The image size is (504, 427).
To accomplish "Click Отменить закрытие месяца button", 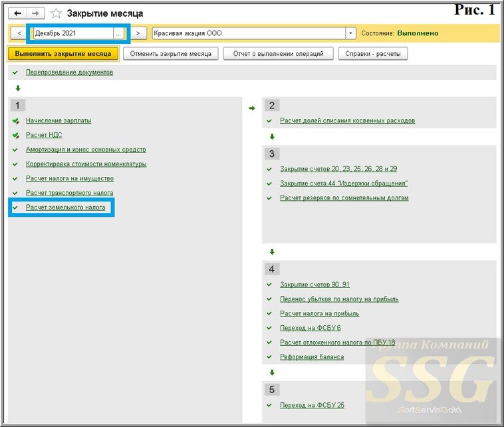I will pyautogui.click(x=171, y=54).
